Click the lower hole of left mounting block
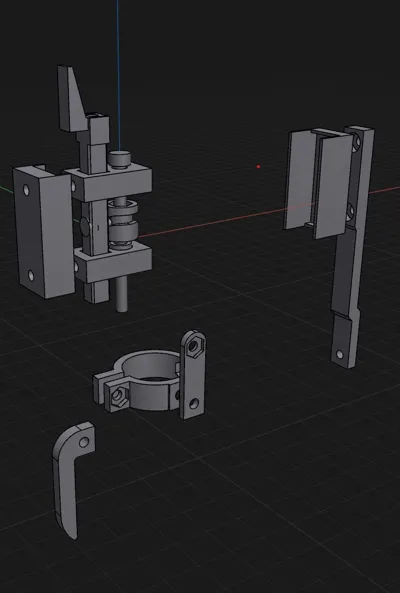Viewport: 400px width, 593px height. click(31, 276)
